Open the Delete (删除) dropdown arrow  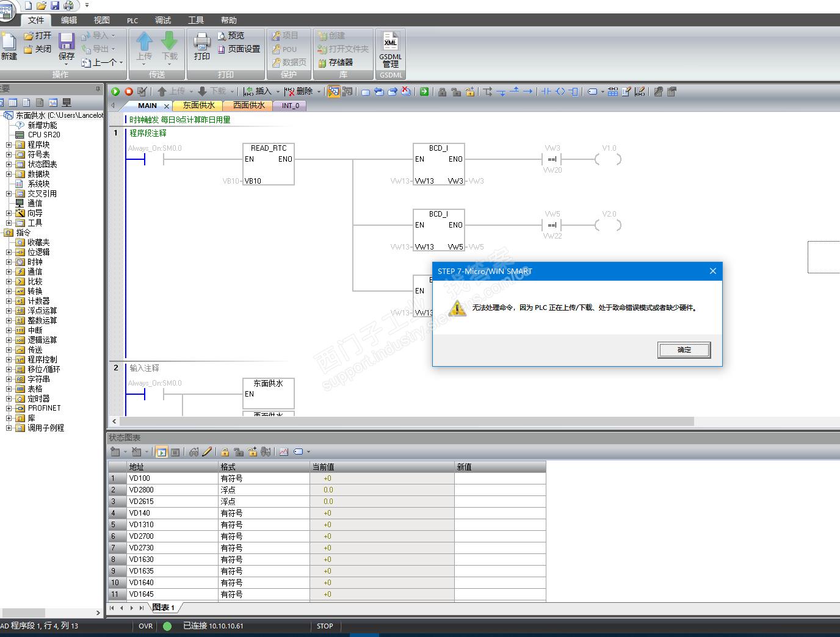click(319, 92)
